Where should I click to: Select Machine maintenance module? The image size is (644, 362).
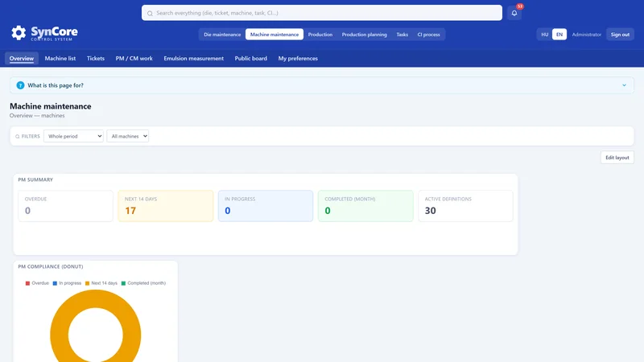pos(275,35)
